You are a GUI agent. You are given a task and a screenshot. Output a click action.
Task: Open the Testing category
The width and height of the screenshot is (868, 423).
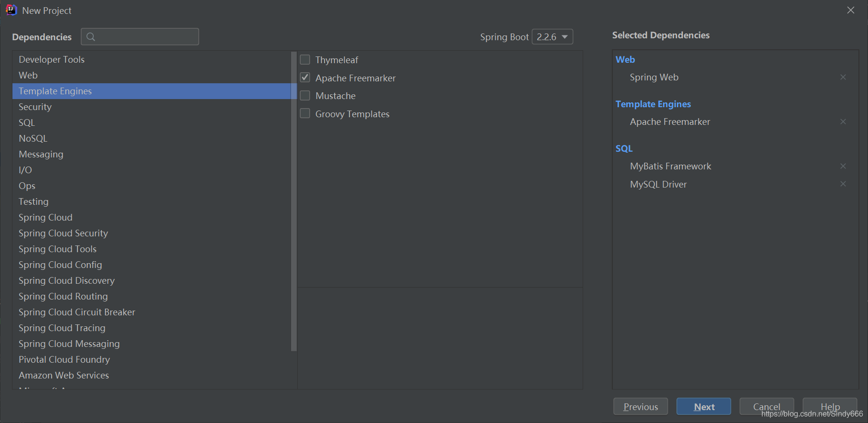tap(152, 201)
